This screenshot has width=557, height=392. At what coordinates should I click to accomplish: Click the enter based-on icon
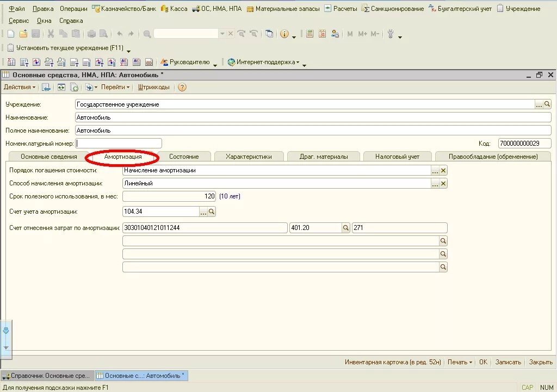coord(91,87)
